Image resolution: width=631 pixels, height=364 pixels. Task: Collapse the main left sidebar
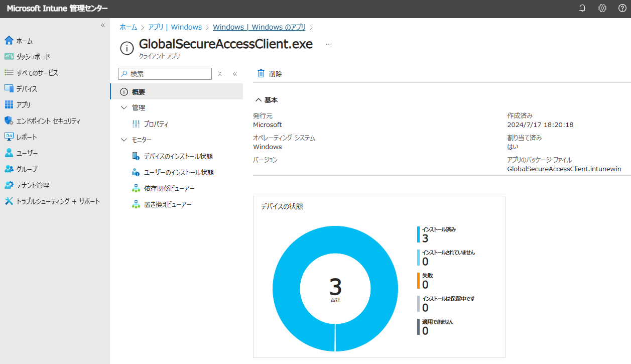tap(103, 25)
